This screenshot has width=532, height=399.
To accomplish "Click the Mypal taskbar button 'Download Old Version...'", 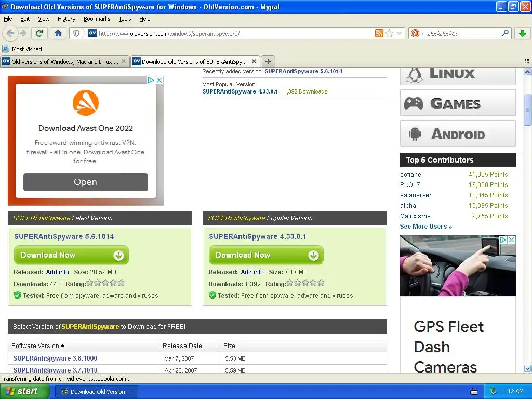I will click(x=96, y=392).
